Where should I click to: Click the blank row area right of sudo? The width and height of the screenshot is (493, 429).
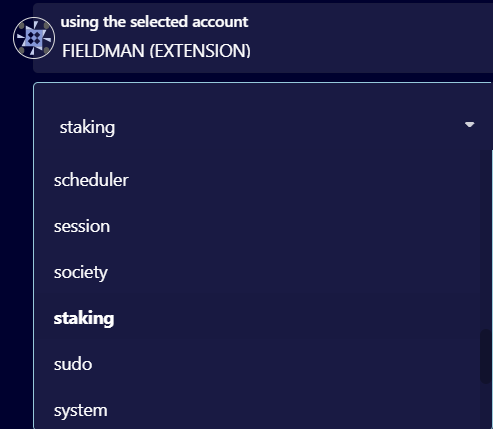pyautogui.click(x=283, y=364)
